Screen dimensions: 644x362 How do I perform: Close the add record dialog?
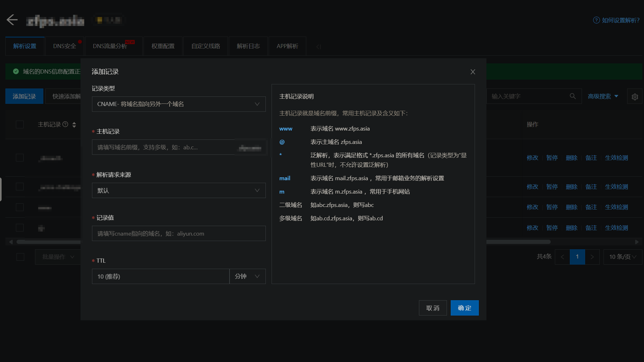[473, 72]
